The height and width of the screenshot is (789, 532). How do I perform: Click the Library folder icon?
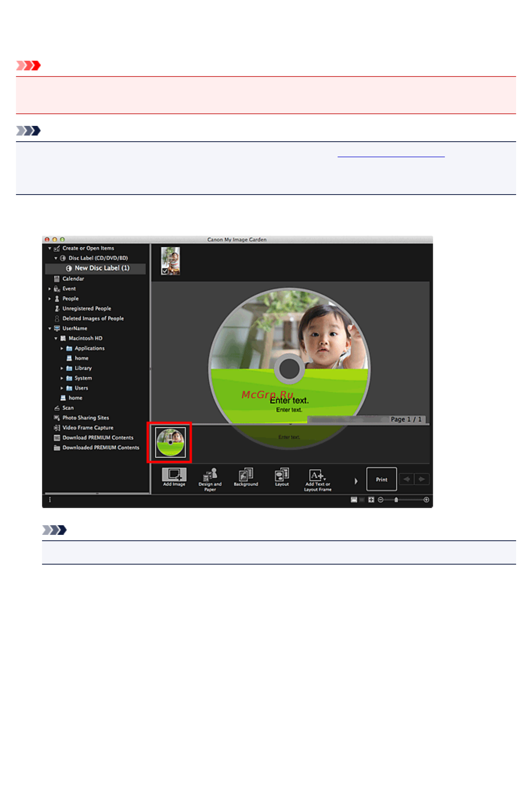(x=69, y=368)
